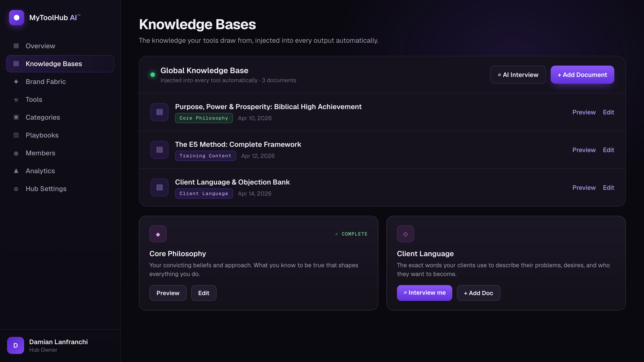Screen dimensions: 644x362
Task: Click the Global Knowledge Base heading
Action: 204,70
